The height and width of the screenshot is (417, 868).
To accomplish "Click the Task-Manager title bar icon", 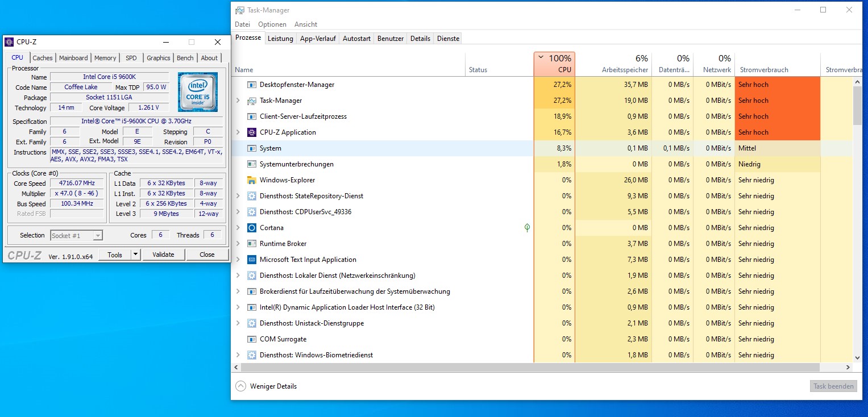I will 240,10.
